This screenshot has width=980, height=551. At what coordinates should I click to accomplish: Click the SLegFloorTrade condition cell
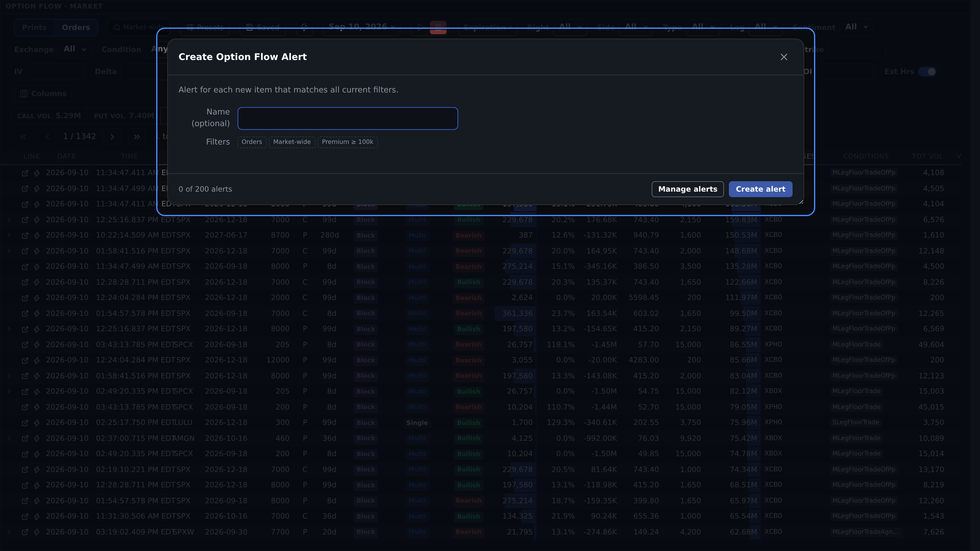[x=856, y=422]
